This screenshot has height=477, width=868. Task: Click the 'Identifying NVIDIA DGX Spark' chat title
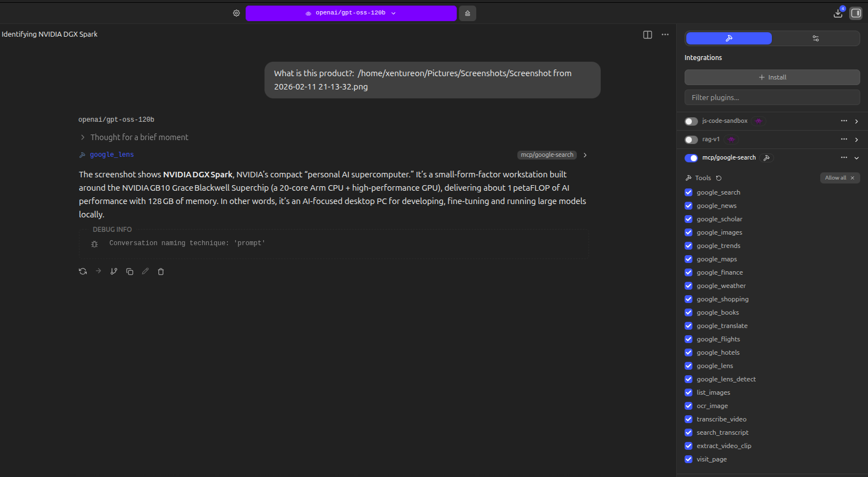coord(49,34)
